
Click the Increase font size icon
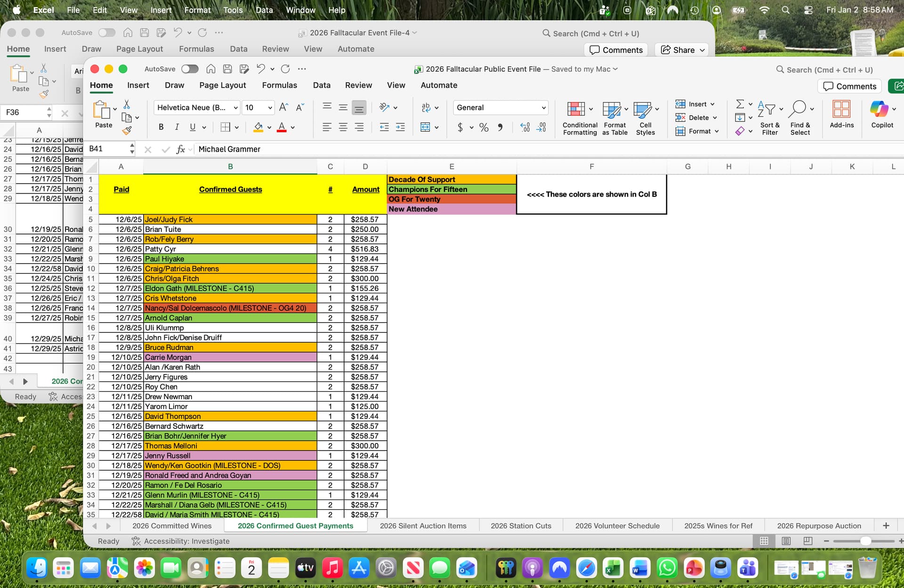(283, 107)
